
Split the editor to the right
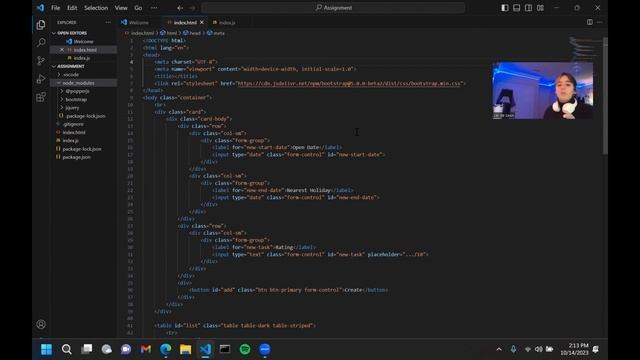[x=590, y=22]
